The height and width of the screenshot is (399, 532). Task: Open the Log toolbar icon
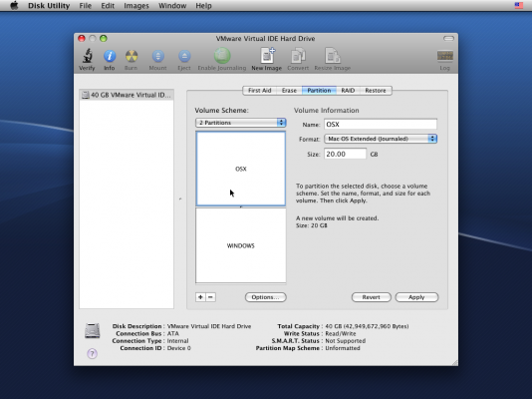point(444,56)
